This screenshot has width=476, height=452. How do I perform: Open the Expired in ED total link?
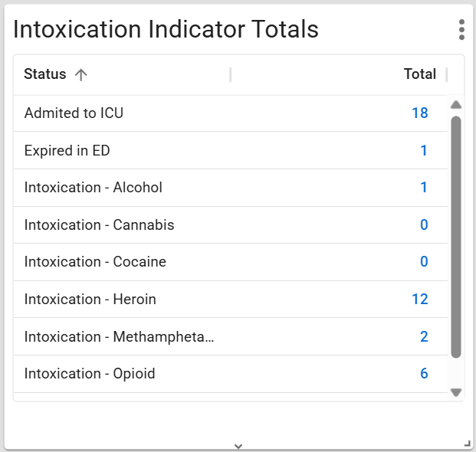point(424,151)
